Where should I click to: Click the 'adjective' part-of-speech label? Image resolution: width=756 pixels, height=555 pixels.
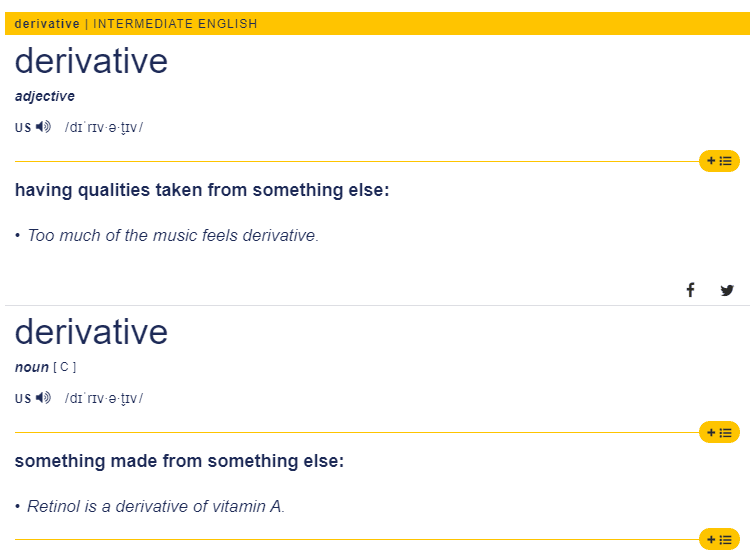(x=45, y=96)
